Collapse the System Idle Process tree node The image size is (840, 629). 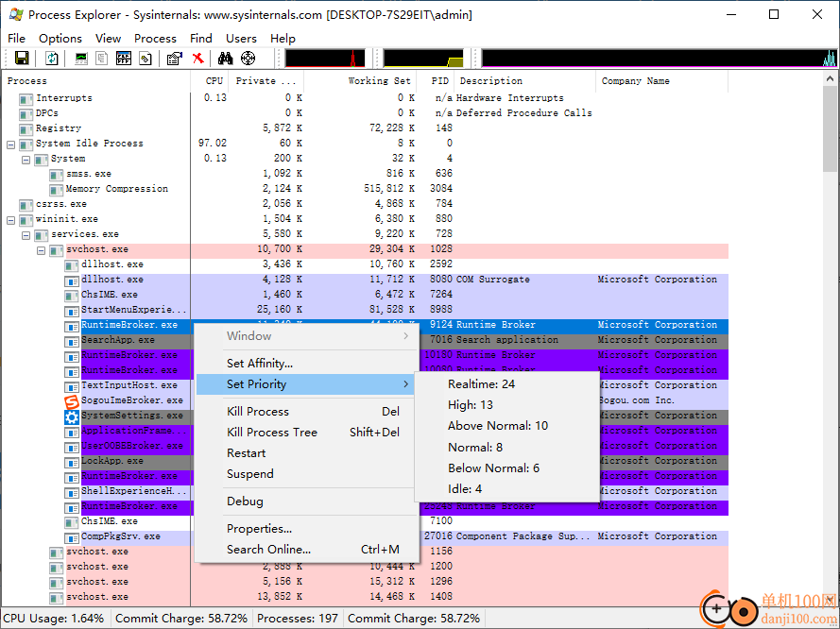pos(10,144)
